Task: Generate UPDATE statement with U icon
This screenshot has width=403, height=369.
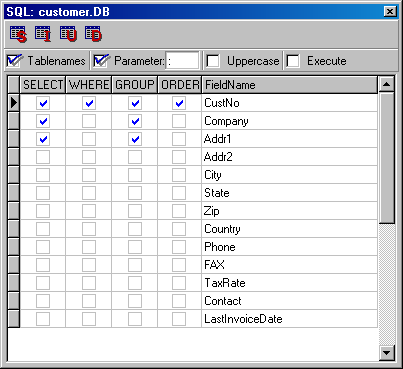Action: pyautogui.click(x=68, y=34)
